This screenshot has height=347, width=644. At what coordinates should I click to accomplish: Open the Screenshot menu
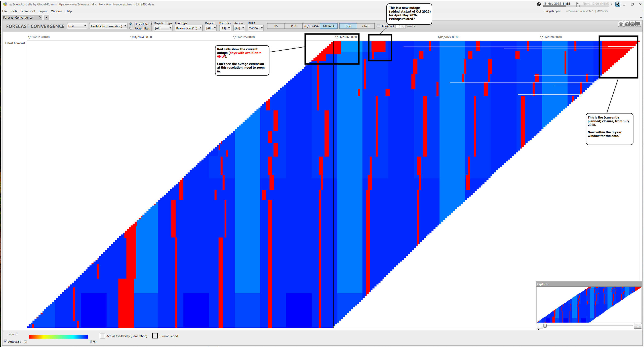pos(28,11)
